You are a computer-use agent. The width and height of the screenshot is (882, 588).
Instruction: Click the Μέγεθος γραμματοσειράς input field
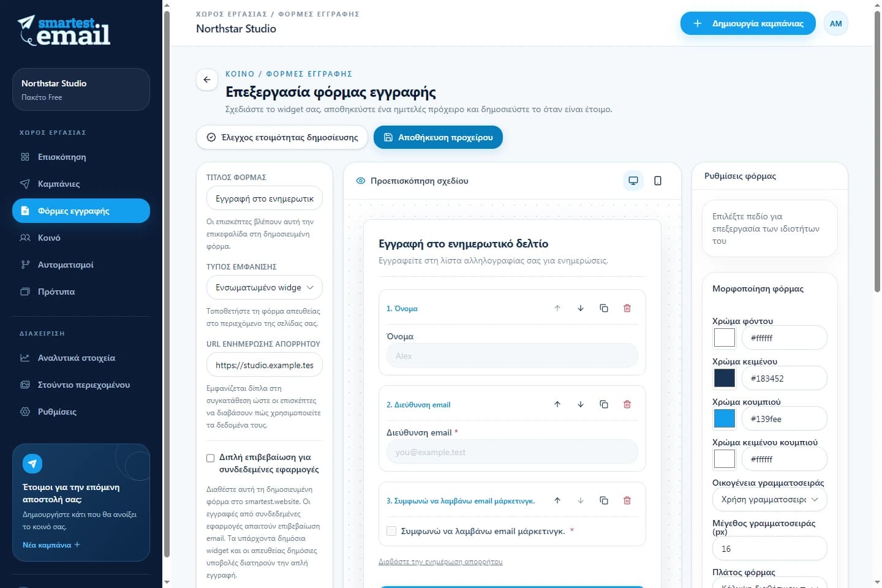pyautogui.click(x=770, y=548)
